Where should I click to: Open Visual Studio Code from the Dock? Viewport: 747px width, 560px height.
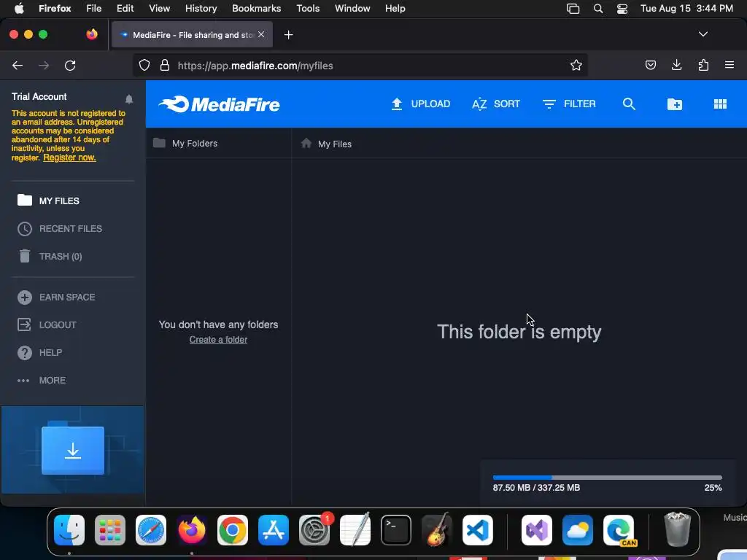pos(478,530)
